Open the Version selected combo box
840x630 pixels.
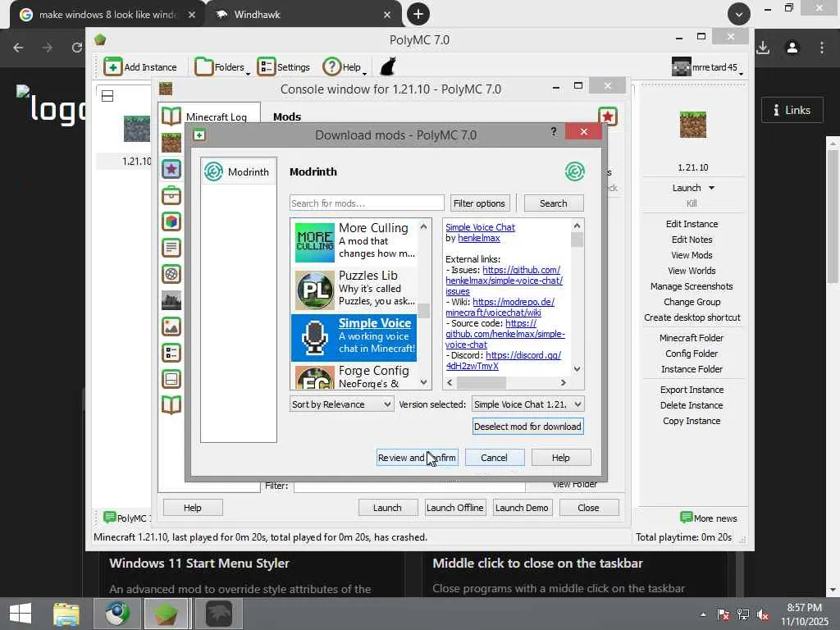pos(527,404)
